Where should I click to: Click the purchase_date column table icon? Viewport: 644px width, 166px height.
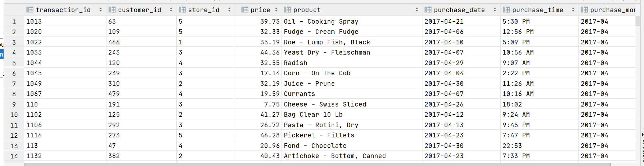pyautogui.click(x=428, y=10)
